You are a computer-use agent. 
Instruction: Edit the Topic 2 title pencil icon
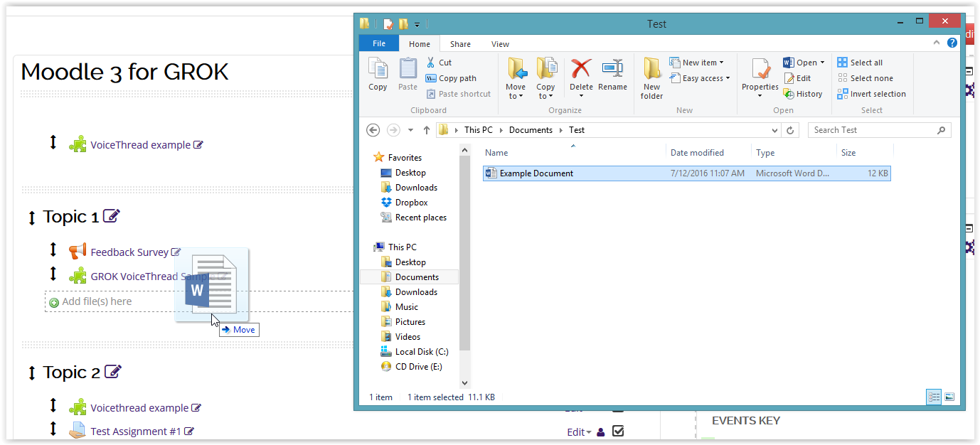click(113, 371)
